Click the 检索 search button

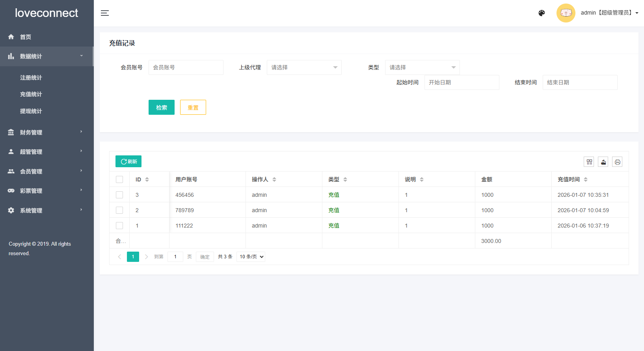(x=162, y=107)
